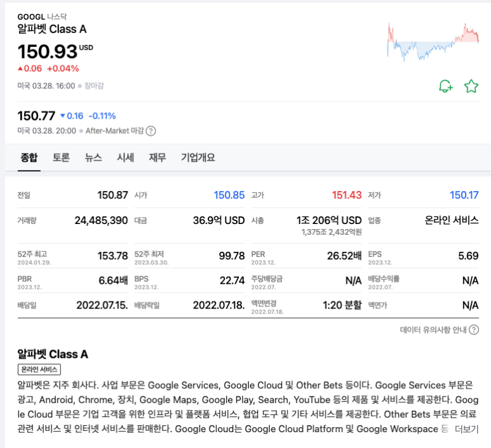The image size is (491, 448).
Task: Add stock to favorites with star icon
Action: [471, 86]
